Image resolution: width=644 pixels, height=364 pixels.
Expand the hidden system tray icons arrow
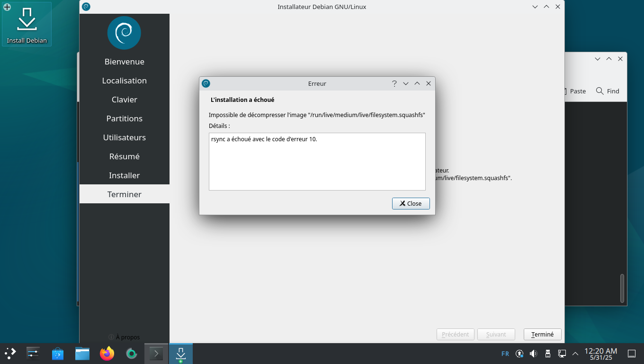point(575,354)
